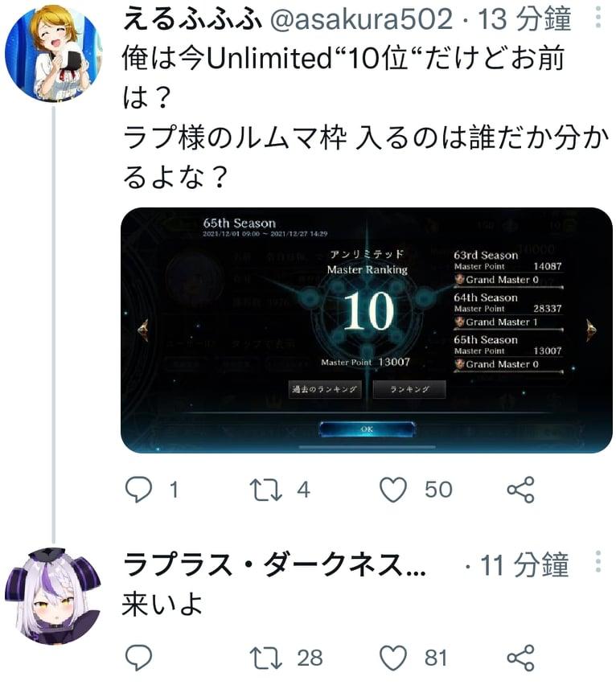
Task: Retweet the 来いよ reply
Action: pyautogui.click(x=265, y=658)
